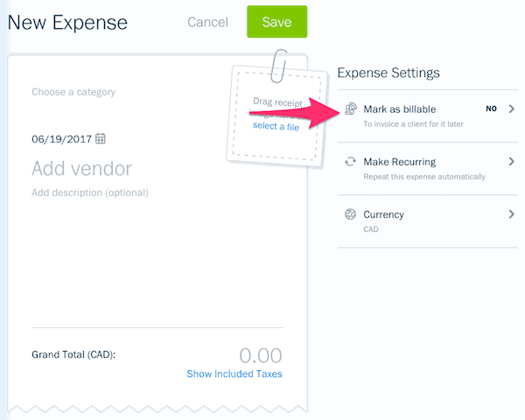Image resolution: width=525 pixels, height=420 pixels.
Task: Select the 06/19/2017 date field
Action: tap(61, 138)
